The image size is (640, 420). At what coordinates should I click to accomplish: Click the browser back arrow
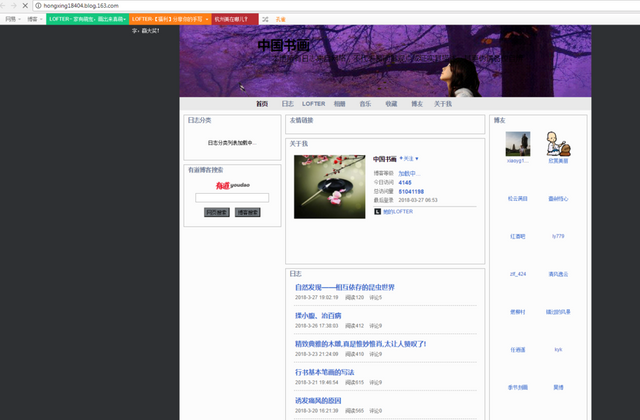pos(2,6)
